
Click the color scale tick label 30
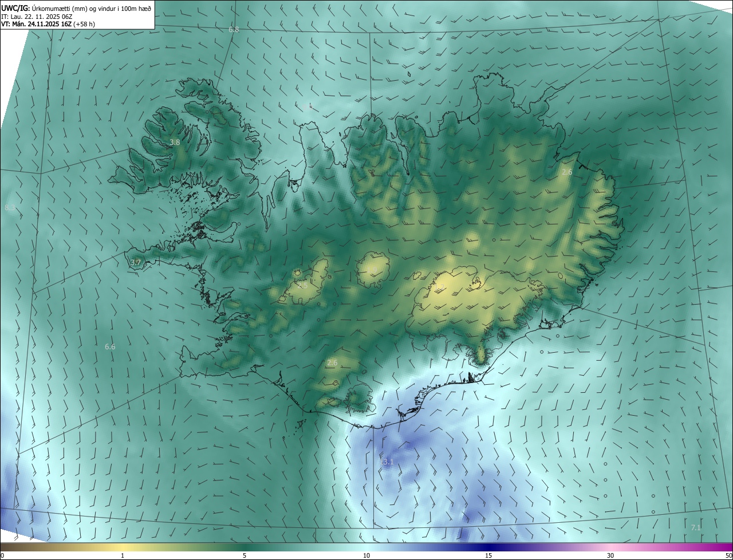(x=610, y=555)
